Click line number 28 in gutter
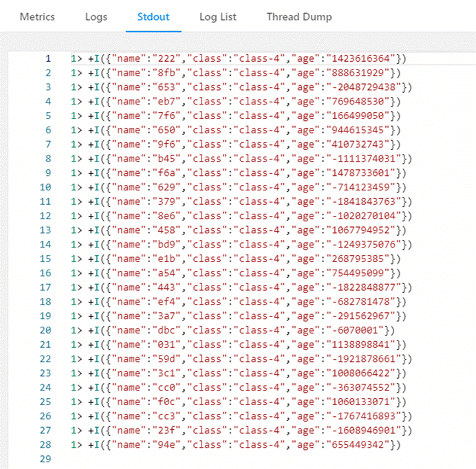The width and height of the screenshot is (476, 469). coord(45,444)
